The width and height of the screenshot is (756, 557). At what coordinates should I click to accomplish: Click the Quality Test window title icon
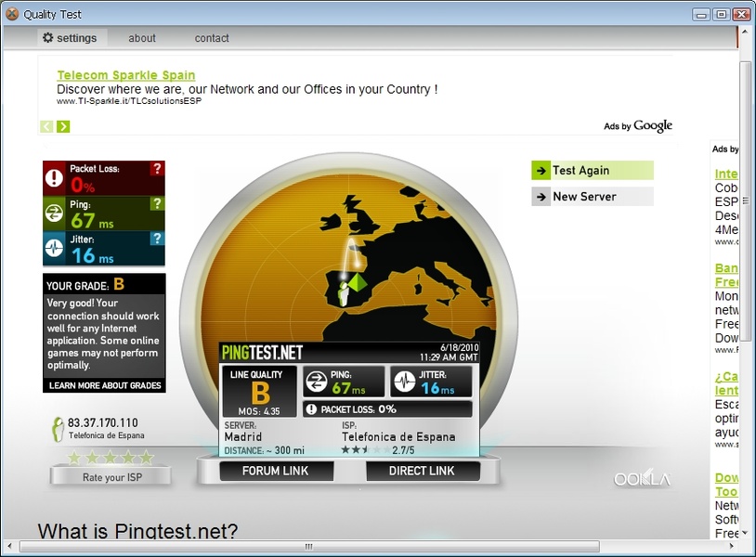point(12,14)
